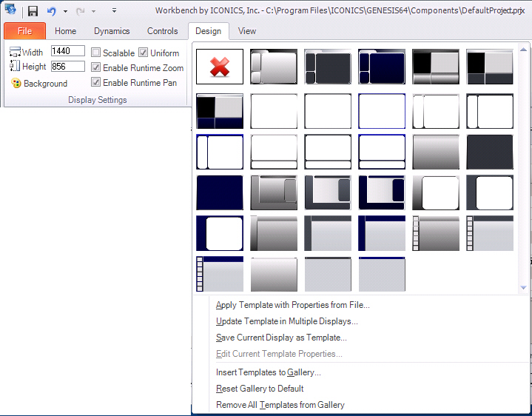Click Reset Gallery to Default
532x416 pixels.
coord(260,389)
